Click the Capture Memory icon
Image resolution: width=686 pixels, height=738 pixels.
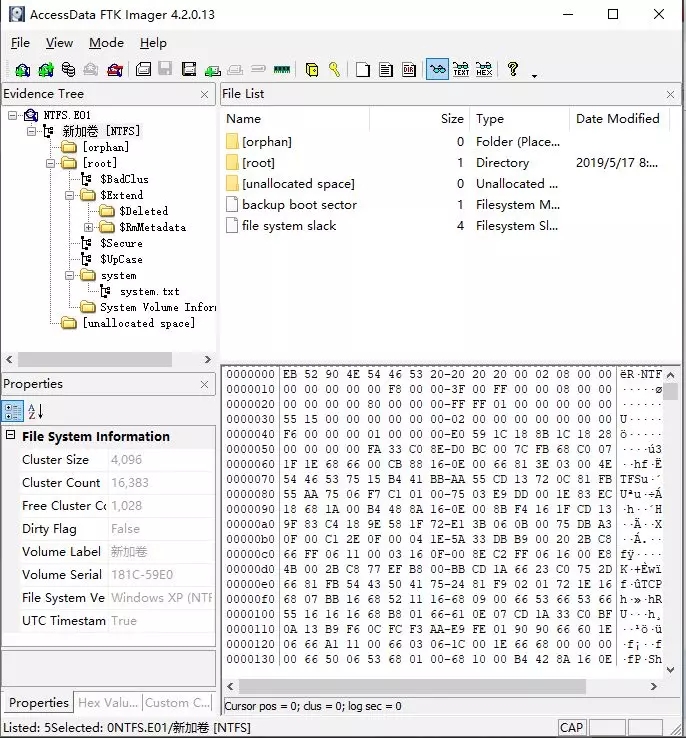click(x=281, y=70)
